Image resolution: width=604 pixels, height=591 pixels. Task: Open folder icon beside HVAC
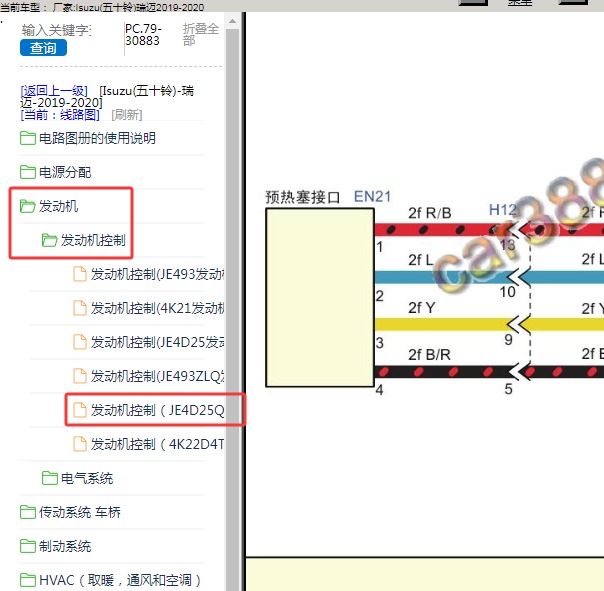pos(28,580)
